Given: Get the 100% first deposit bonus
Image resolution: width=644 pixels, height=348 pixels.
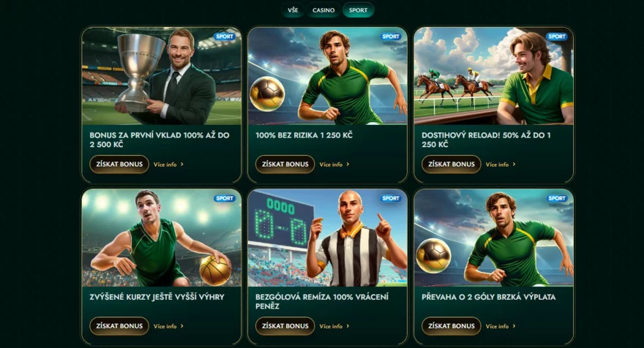Looking at the screenshot, I should pos(119,164).
